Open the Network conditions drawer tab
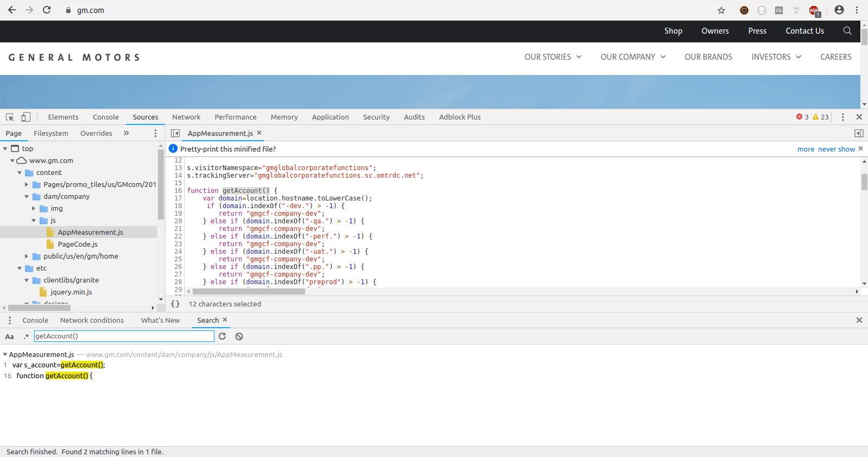868x457 pixels. point(92,320)
